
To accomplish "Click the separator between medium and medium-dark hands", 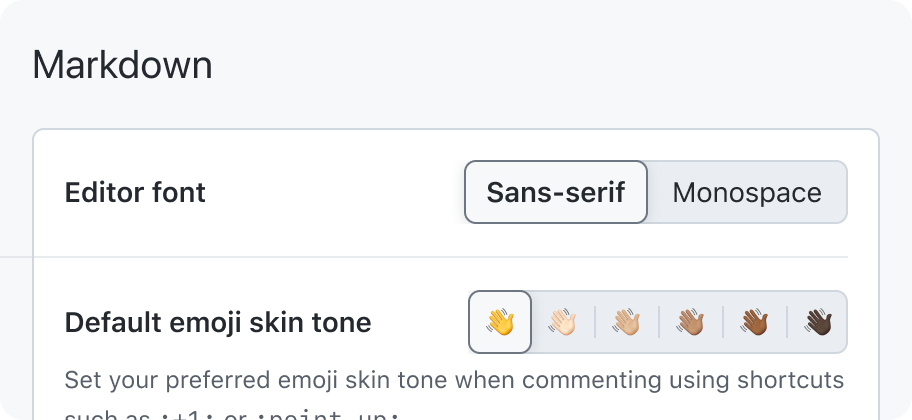I will tap(723, 322).
